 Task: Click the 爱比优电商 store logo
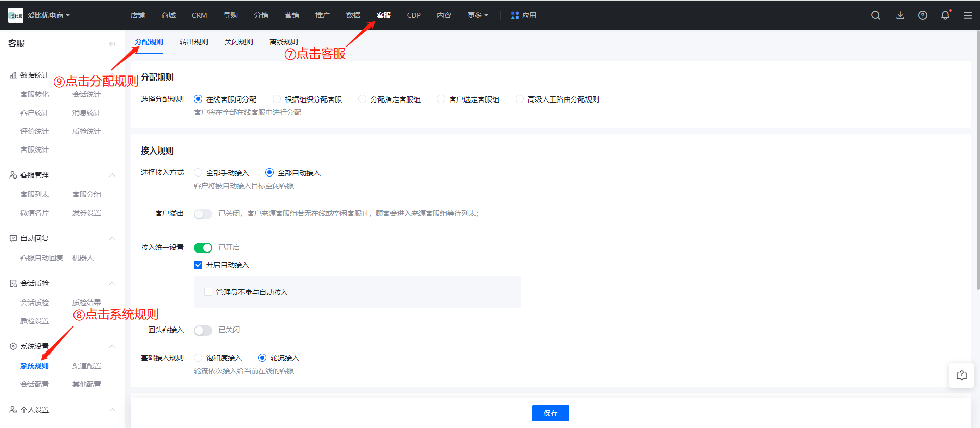tap(16, 15)
